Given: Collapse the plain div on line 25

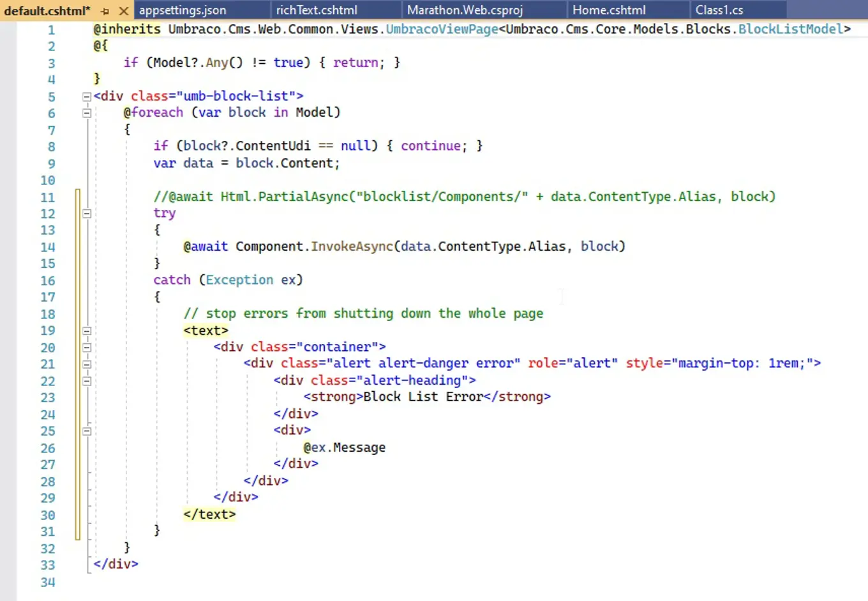Looking at the screenshot, I should pyautogui.click(x=87, y=431).
